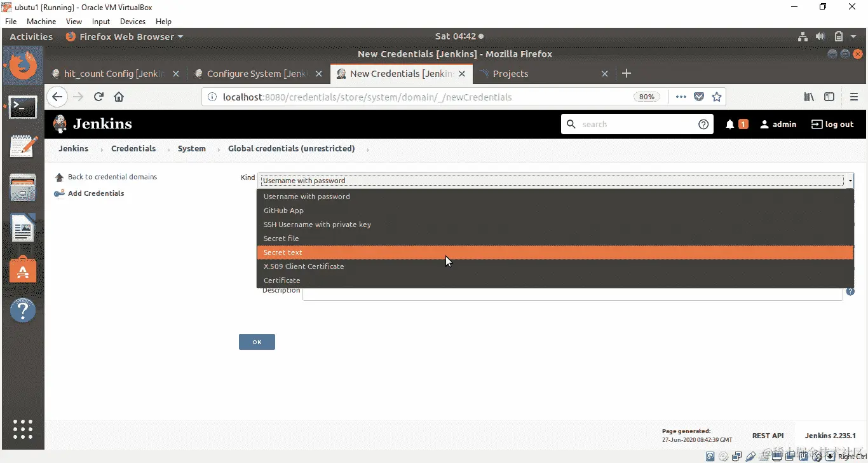This screenshot has width=868, height=463.
Task: Open network system tray icon
Action: tap(803, 37)
